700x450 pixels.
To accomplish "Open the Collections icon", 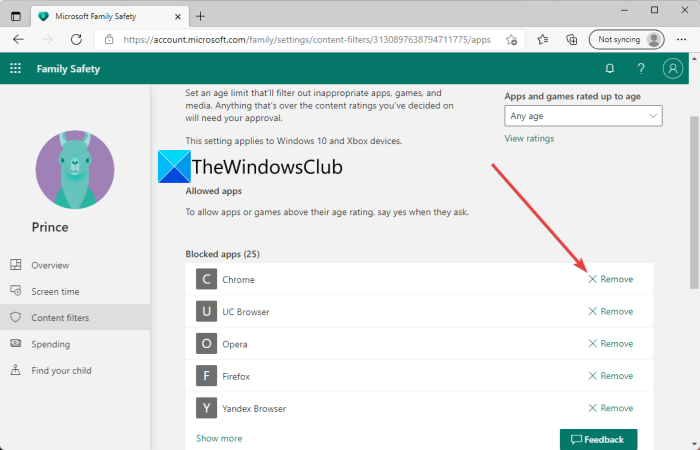I will tap(571, 40).
